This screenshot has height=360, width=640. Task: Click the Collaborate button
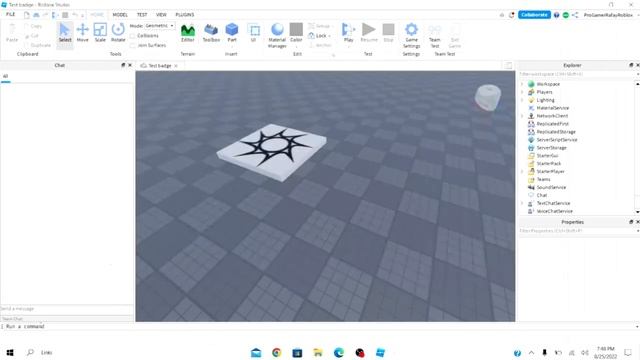click(x=534, y=15)
